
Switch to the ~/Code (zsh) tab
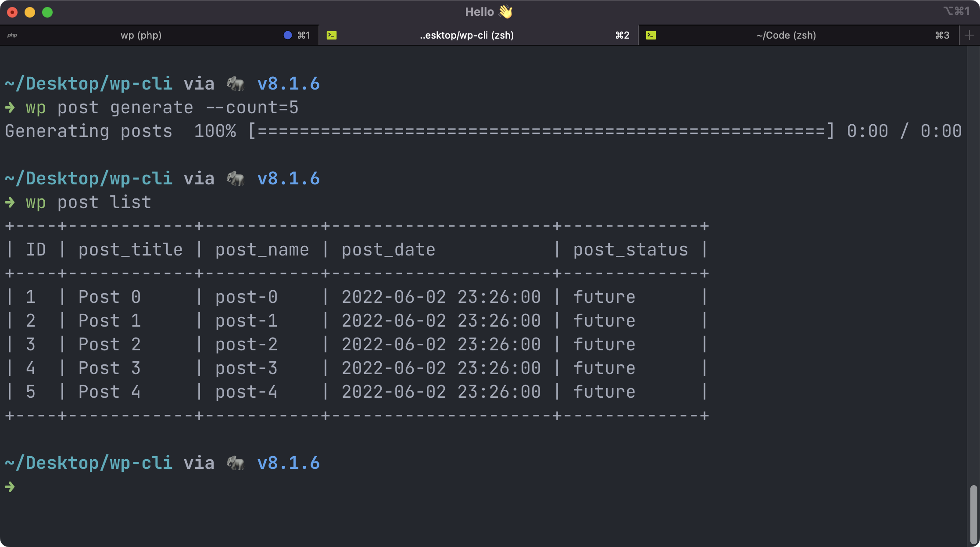(786, 35)
